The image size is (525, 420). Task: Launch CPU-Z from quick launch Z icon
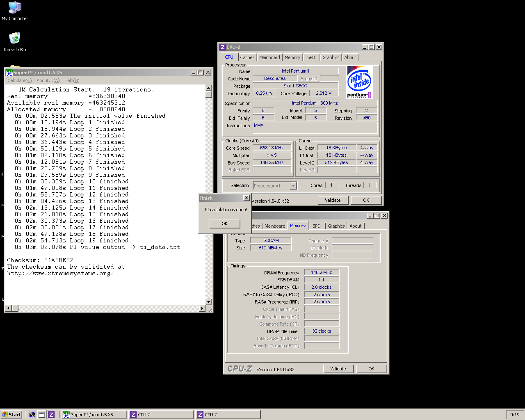click(x=51, y=415)
